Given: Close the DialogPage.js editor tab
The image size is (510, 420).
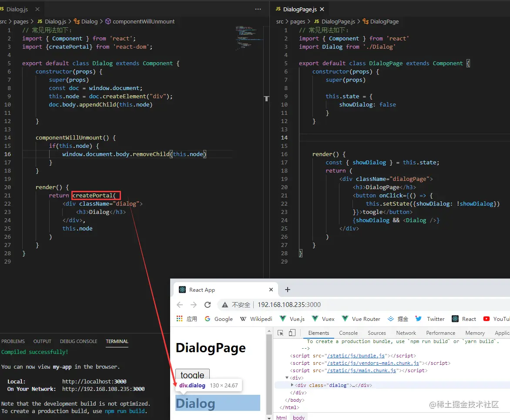Looking at the screenshot, I should 322,9.
